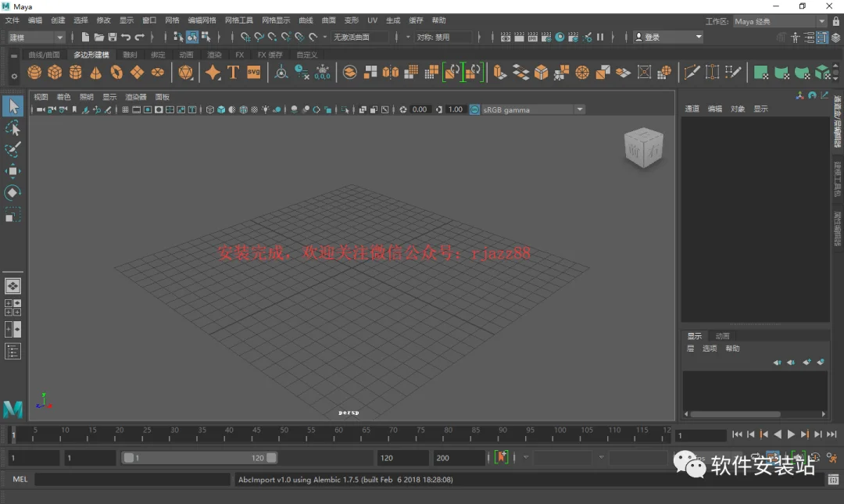Viewport: 844px width, 504px height.
Task: Open the sRGB gamma view transform dropdown
Action: (580, 110)
